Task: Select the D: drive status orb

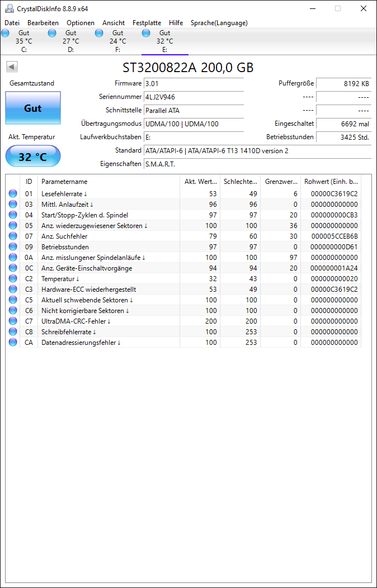Action: pos(52,33)
